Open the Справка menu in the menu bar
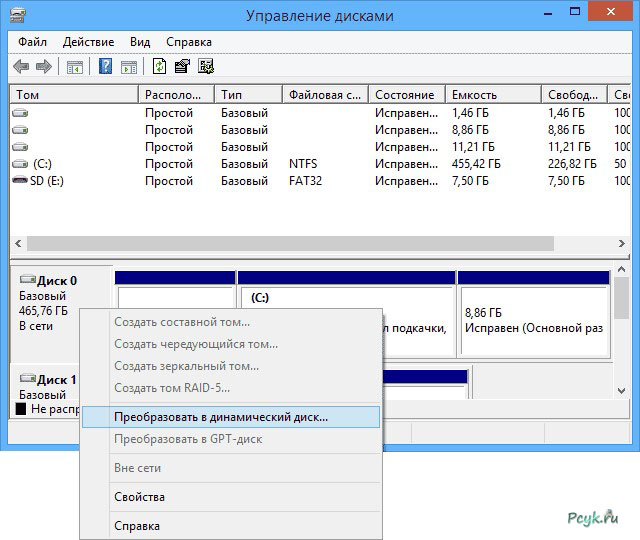The width and height of the screenshot is (640, 540). 189,42
